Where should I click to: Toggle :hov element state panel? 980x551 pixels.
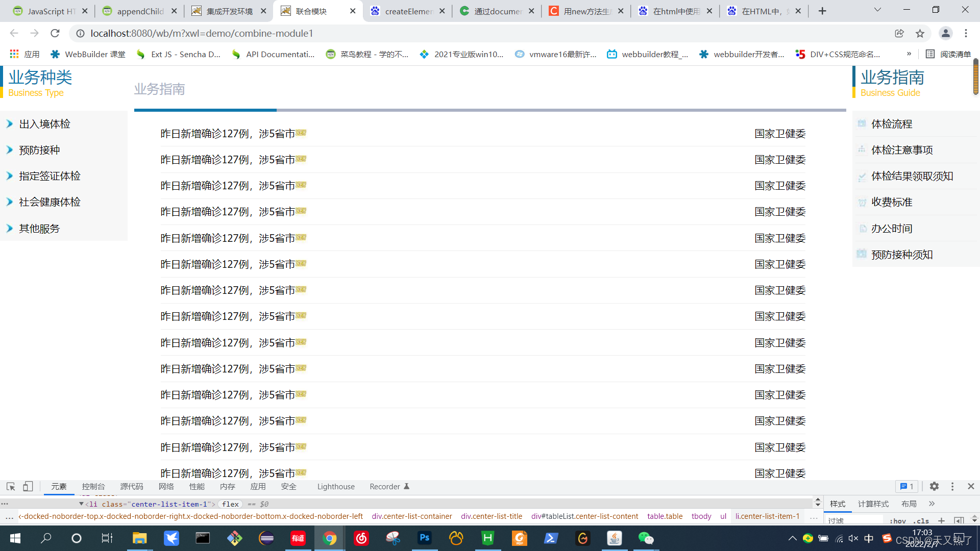(897, 521)
